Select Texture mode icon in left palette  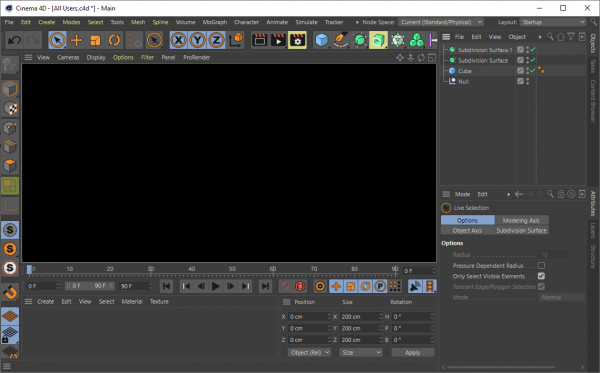point(10,109)
